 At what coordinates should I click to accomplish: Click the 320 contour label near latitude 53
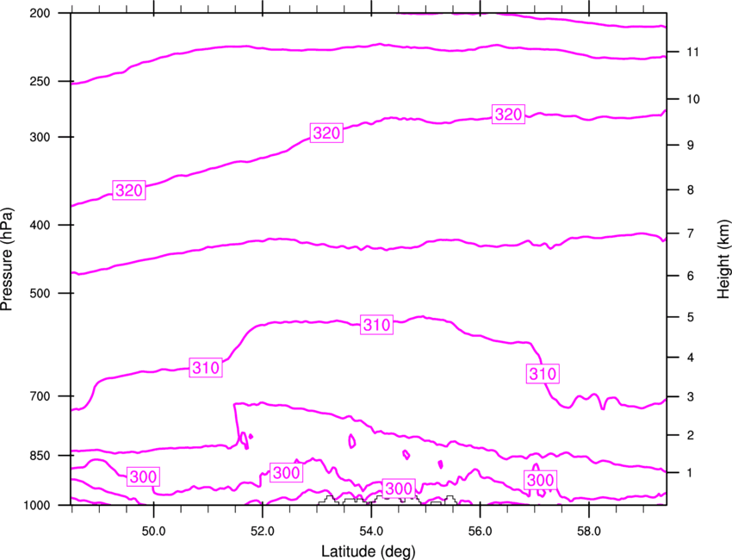coord(326,134)
